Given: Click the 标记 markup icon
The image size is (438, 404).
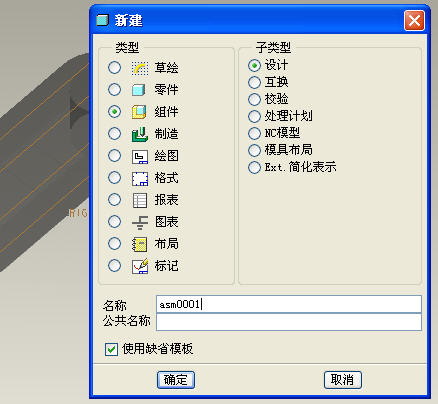Looking at the screenshot, I should [x=140, y=266].
